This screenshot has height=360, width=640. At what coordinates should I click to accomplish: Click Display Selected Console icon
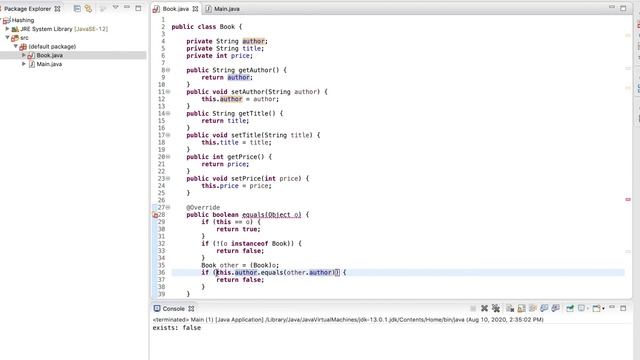coord(581,309)
